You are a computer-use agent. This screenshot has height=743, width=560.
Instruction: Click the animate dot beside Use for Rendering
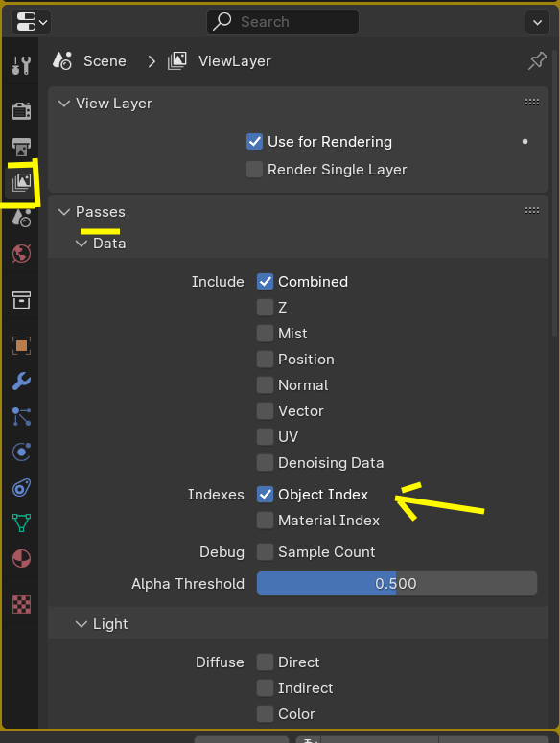tap(525, 141)
